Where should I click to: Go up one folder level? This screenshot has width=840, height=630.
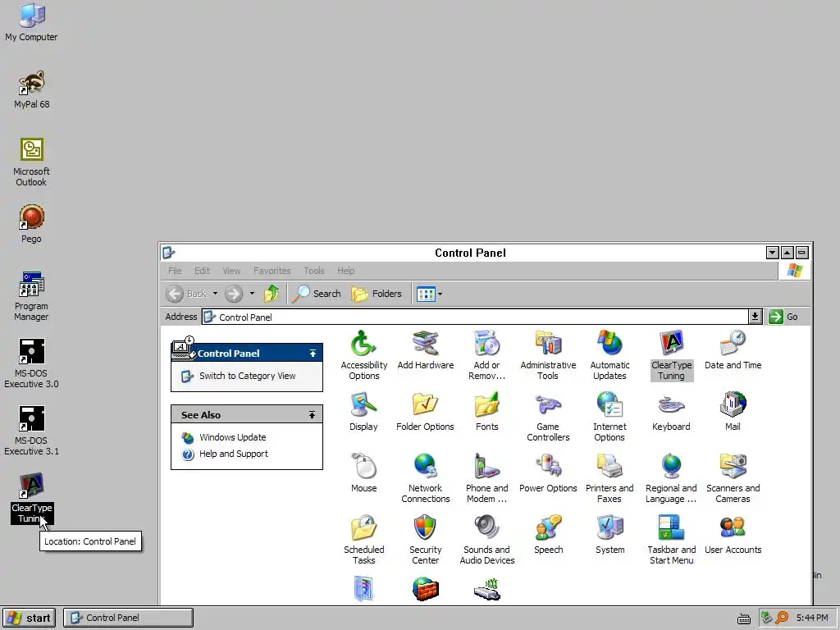[x=272, y=294]
